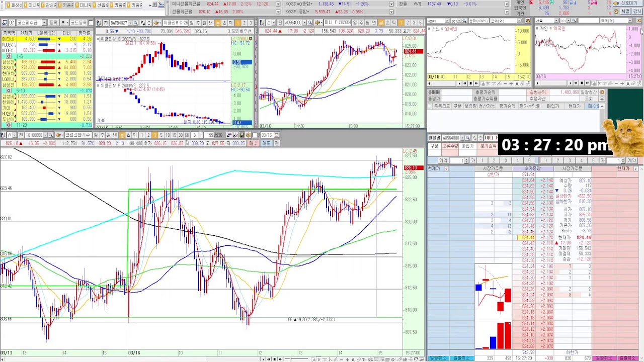644x362 pixels.
Task: Click the stop button under the KOSPI investor chart
Action: pos(471,83)
